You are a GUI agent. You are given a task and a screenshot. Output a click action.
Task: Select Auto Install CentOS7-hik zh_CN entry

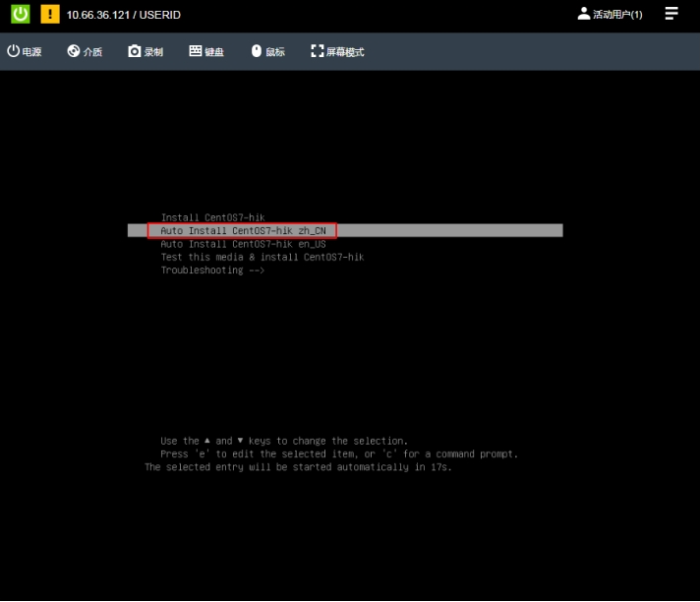coord(242,230)
